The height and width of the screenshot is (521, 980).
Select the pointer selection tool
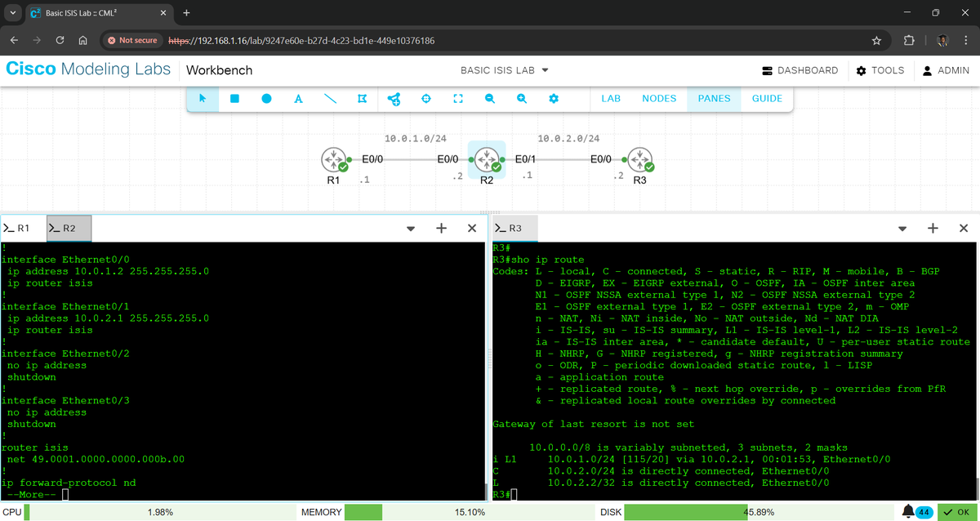pyautogui.click(x=203, y=98)
